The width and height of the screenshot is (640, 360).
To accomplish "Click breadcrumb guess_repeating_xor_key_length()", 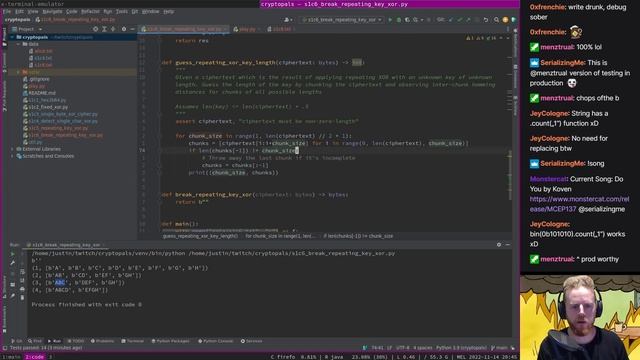I will (x=200, y=236).
